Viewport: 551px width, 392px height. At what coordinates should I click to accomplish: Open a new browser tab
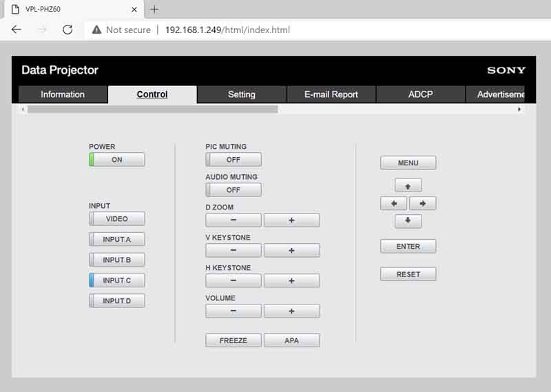154,10
